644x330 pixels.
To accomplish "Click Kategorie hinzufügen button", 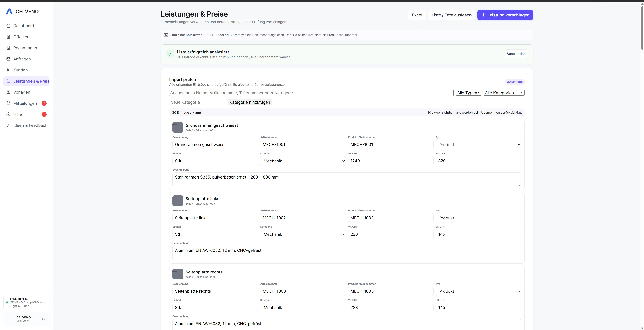I will pyautogui.click(x=250, y=102).
